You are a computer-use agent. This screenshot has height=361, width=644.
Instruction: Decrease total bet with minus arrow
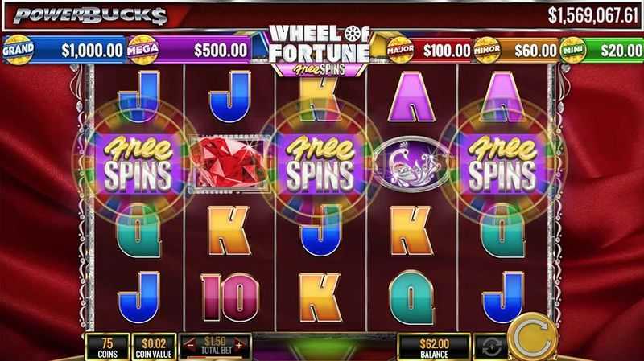point(190,346)
